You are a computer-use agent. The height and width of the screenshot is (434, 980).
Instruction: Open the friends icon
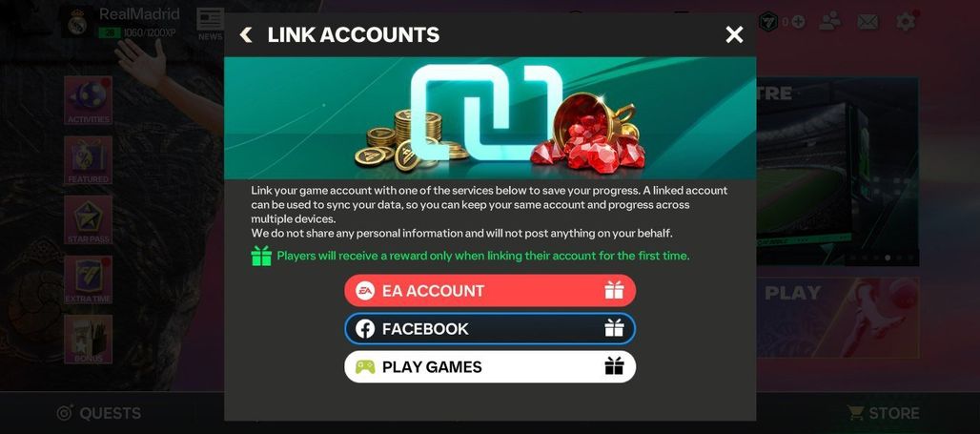(830, 22)
